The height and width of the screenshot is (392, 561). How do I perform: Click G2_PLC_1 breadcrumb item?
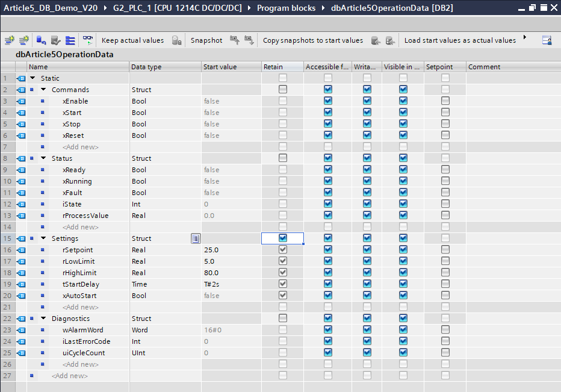[x=177, y=8]
